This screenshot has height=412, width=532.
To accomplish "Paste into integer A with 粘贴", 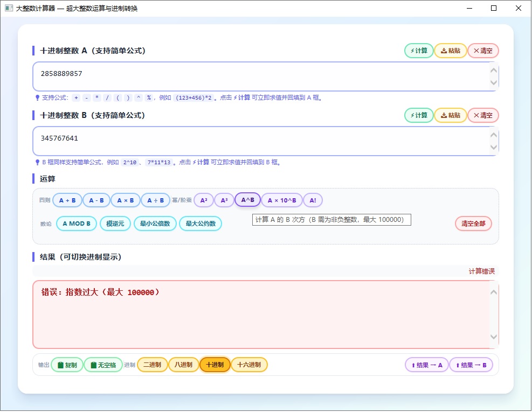I will [451, 51].
